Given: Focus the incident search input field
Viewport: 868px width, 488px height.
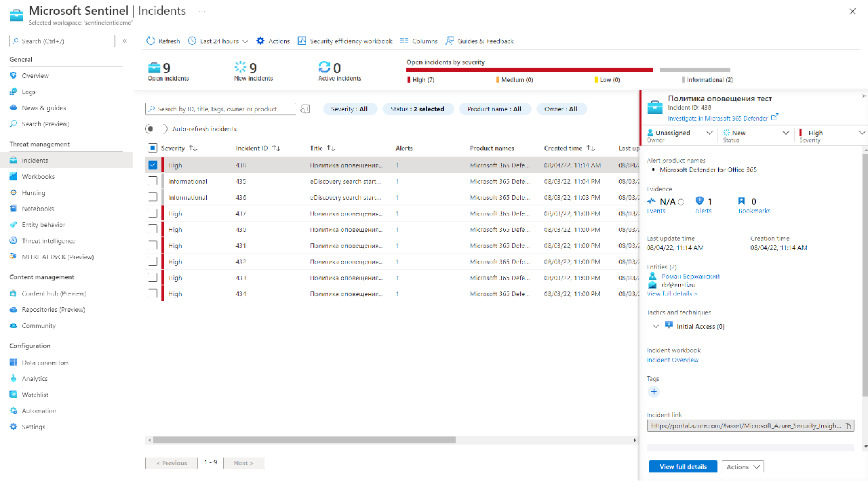Looking at the screenshot, I should pyautogui.click(x=221, y=109).
